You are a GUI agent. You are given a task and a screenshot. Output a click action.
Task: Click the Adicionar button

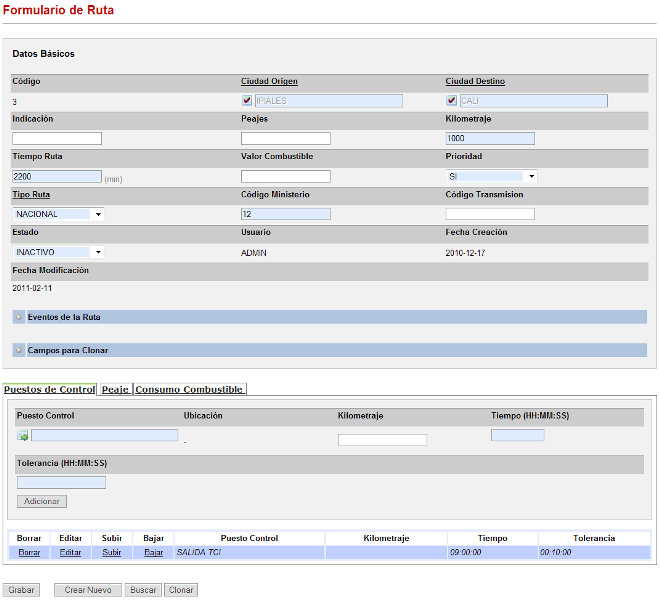pos(42,501)
